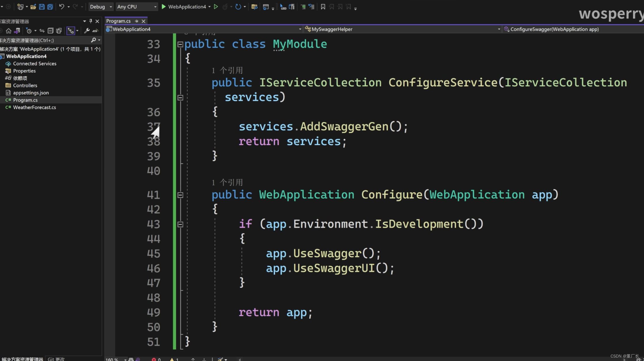Click the Bookmark toggle icon in toolbar
The width and height of the screenshot is (644, 361).
(323, 7)
